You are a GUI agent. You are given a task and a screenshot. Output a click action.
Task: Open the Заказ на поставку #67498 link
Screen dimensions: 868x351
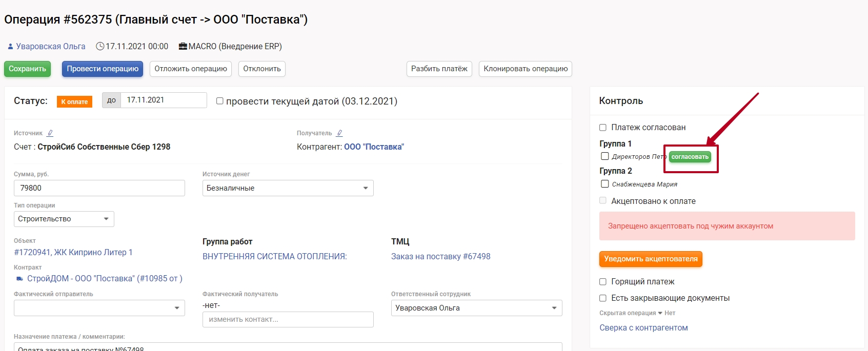[x=440, y=256]
